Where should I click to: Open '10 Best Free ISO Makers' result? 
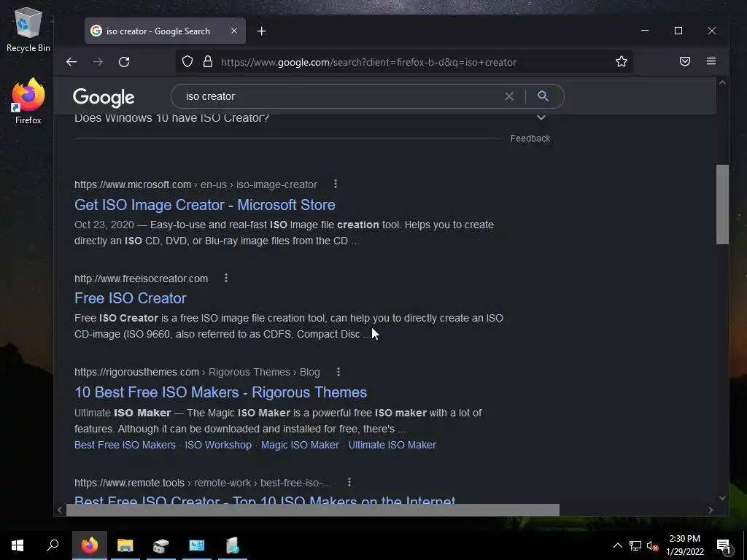click(220, 392)
